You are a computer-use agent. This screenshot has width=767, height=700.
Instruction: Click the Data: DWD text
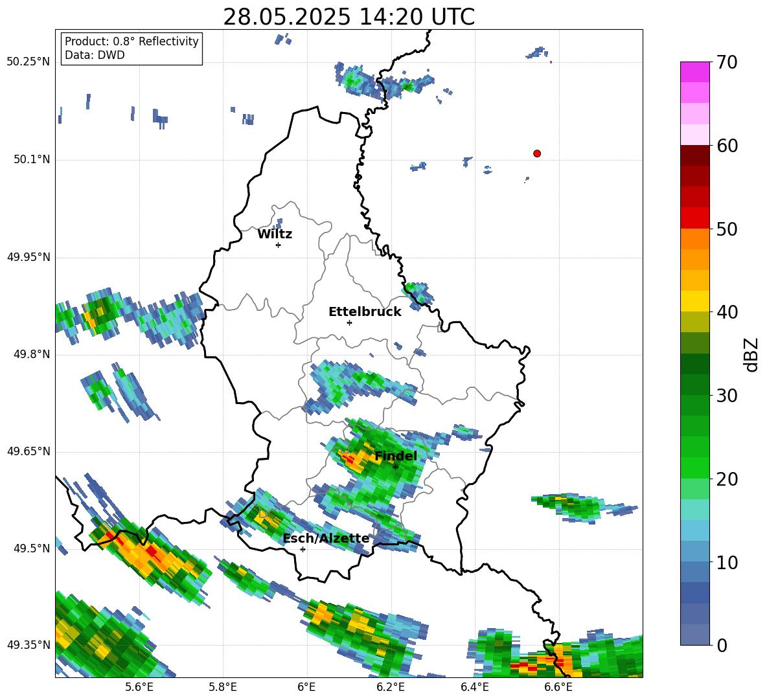click(x=95, y=55)
